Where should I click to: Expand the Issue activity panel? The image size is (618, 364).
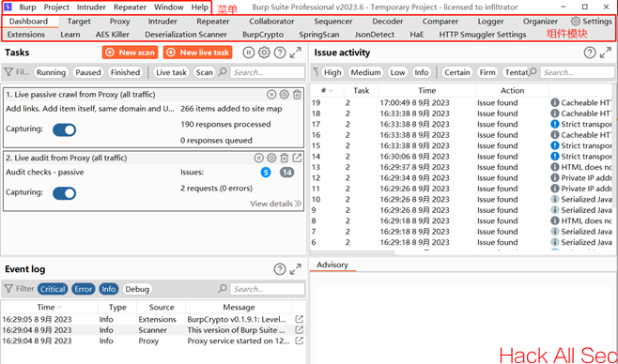point(606,53)
